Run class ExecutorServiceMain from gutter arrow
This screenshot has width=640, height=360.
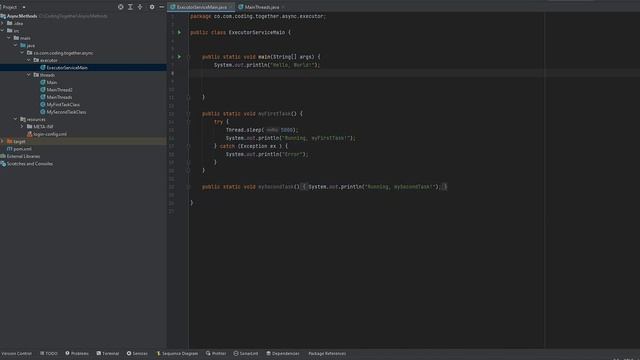click(x=179, y=32)
